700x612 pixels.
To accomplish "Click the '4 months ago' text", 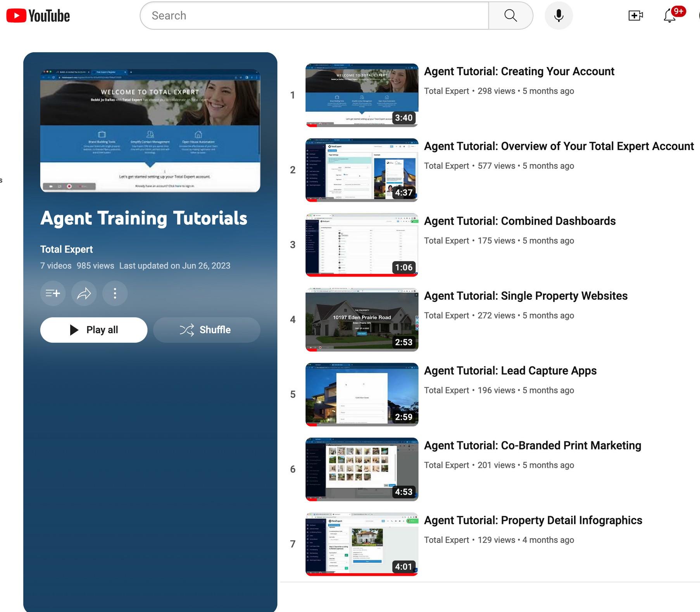I will pos(548,540).
